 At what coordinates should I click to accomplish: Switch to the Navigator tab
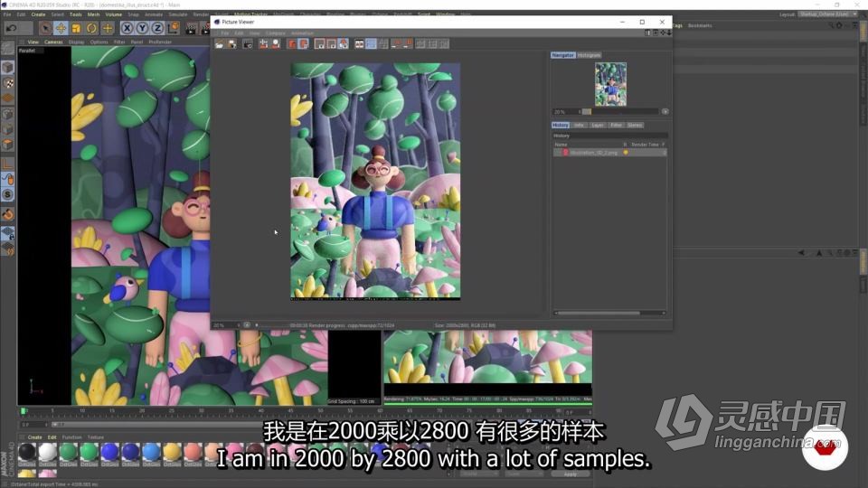563,55
